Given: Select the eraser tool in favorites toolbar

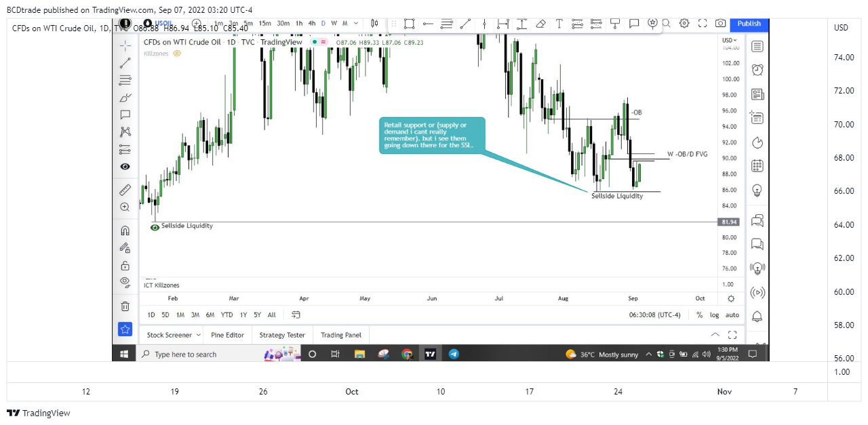Looking at the screenshot, I should click(x=540, y=24).
